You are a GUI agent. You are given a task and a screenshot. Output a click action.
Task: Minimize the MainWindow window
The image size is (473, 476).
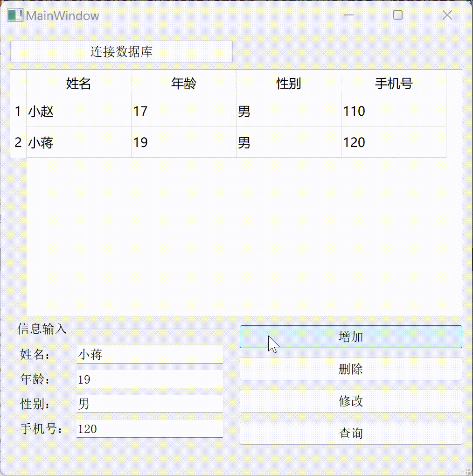point(349,15)
